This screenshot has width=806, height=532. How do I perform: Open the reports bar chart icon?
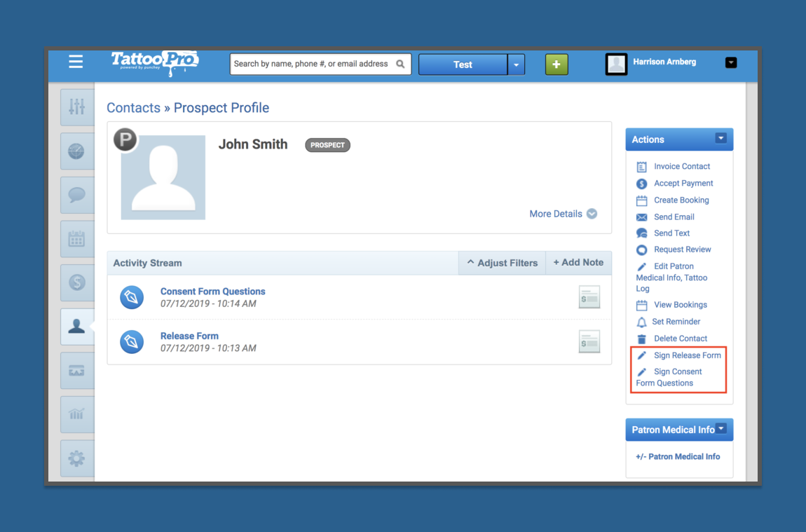pos(77,414)
